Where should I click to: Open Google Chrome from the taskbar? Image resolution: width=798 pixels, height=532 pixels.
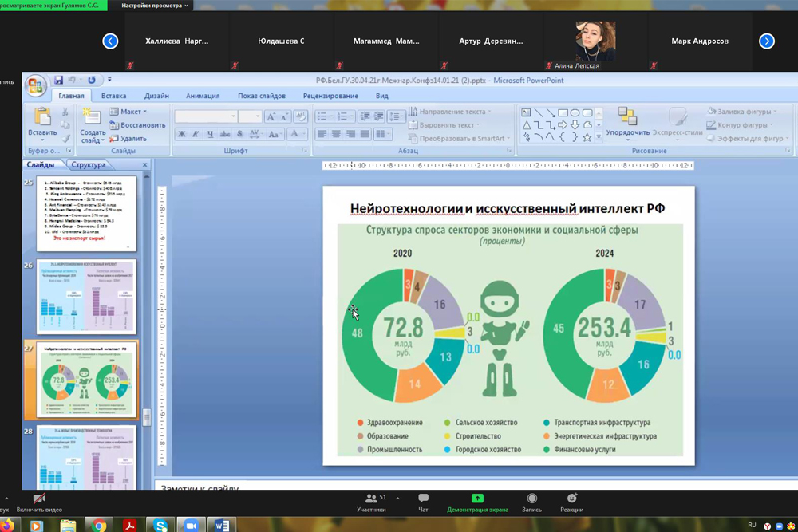(99, 525)
